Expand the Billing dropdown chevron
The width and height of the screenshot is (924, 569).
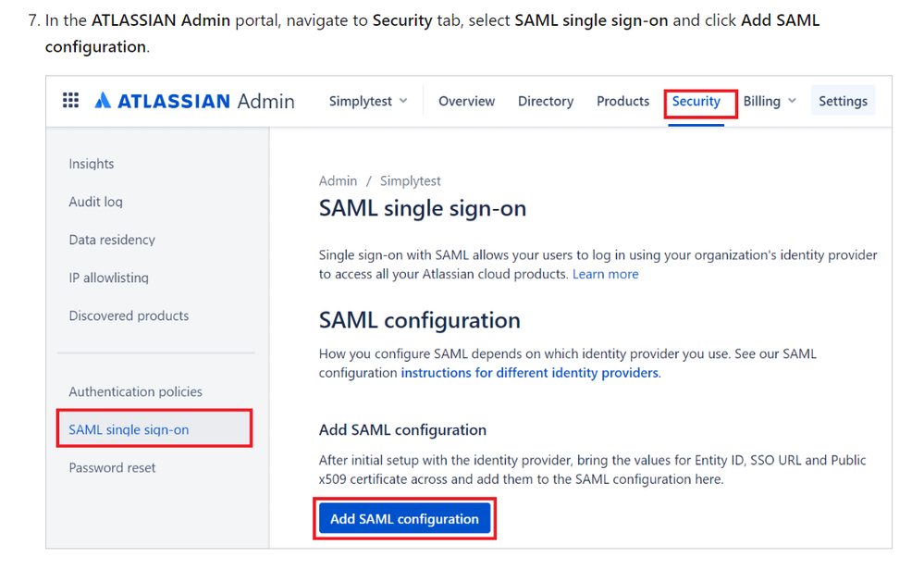point(792,102)
